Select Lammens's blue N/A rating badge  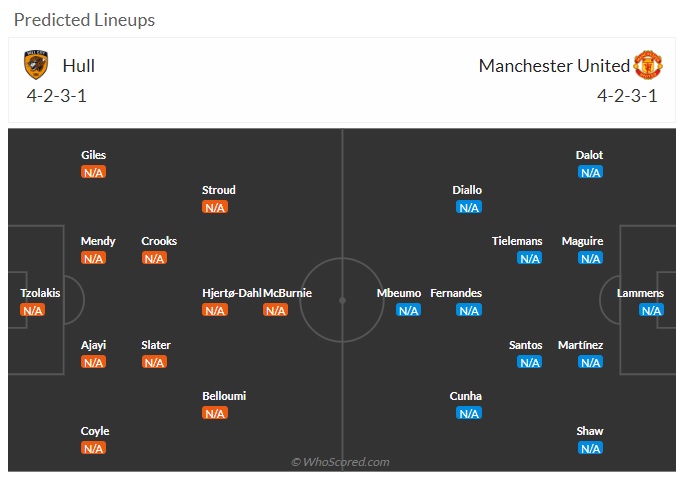pyautogui.click(x=651, y=310)
